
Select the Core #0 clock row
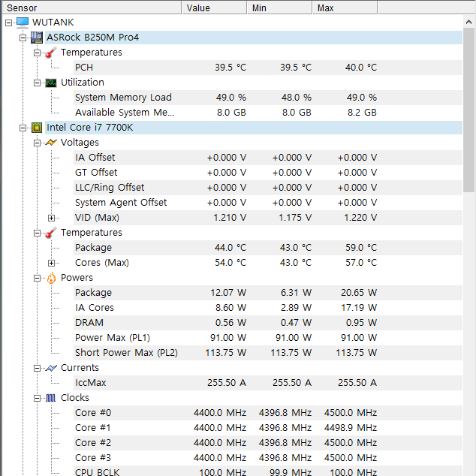coord(268,413)
